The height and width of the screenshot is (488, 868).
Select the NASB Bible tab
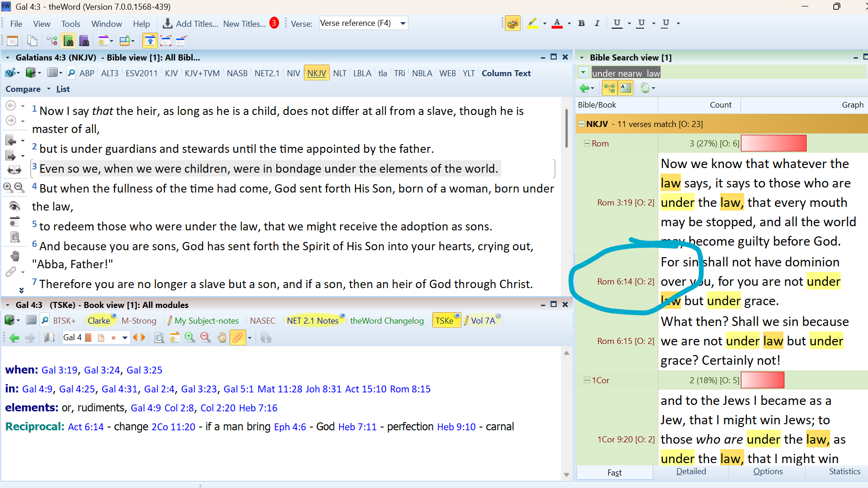[x=237, y=73]
